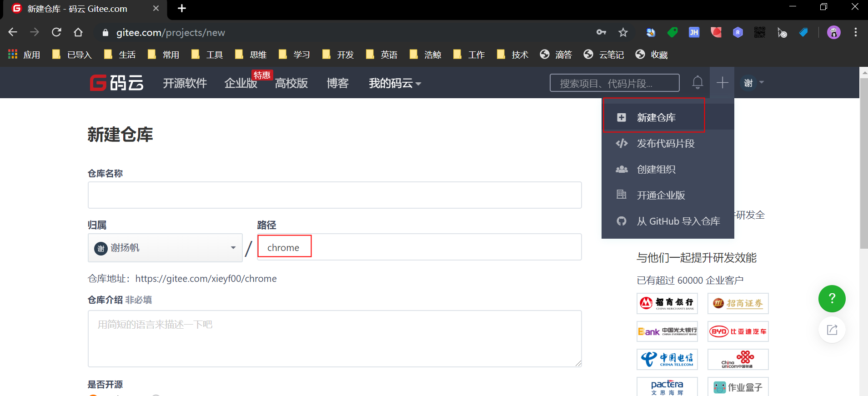This screenshot has height=396, width=868.
Task: Reload the page with the refresh icon
Action: [56, 32]
